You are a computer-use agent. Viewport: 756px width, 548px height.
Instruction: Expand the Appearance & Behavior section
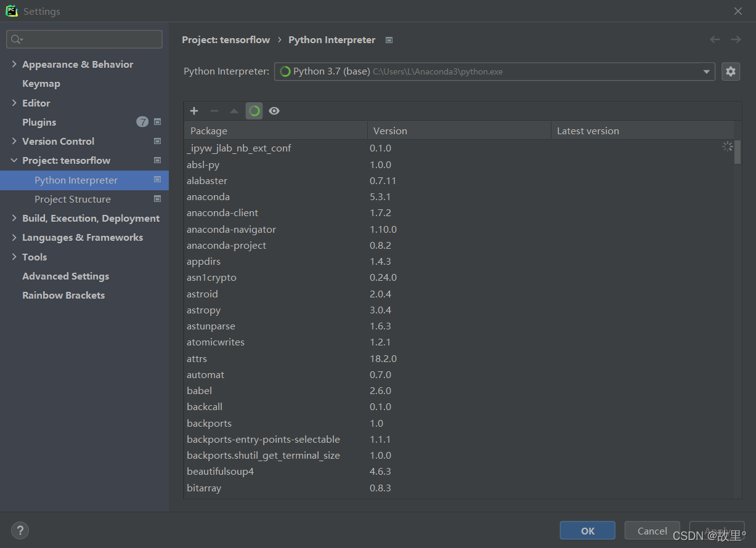(14, 64)
